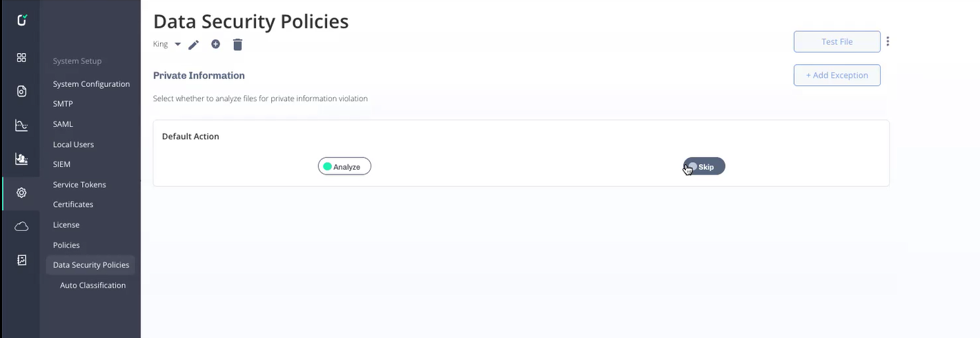Go to the SAML settings page
Image resolution: width=980 pixels, height=338 pixels.
coord(63,124)
